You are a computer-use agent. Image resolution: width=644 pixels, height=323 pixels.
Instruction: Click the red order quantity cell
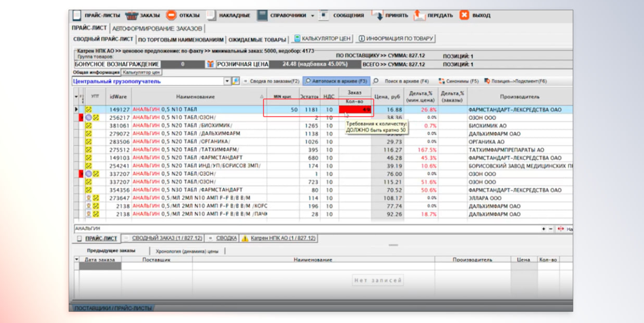pyautogui.click(x=356, y=110)
